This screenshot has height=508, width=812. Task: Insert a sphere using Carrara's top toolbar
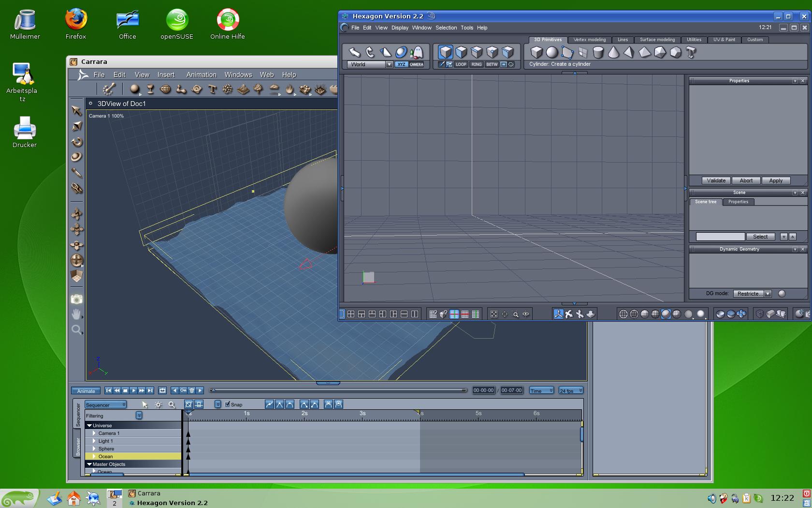(135, 89)
